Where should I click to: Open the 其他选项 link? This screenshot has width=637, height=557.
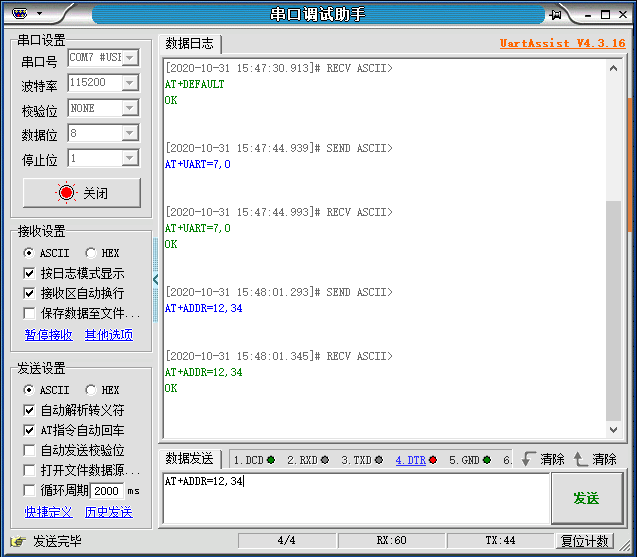(x=109, y=335)
